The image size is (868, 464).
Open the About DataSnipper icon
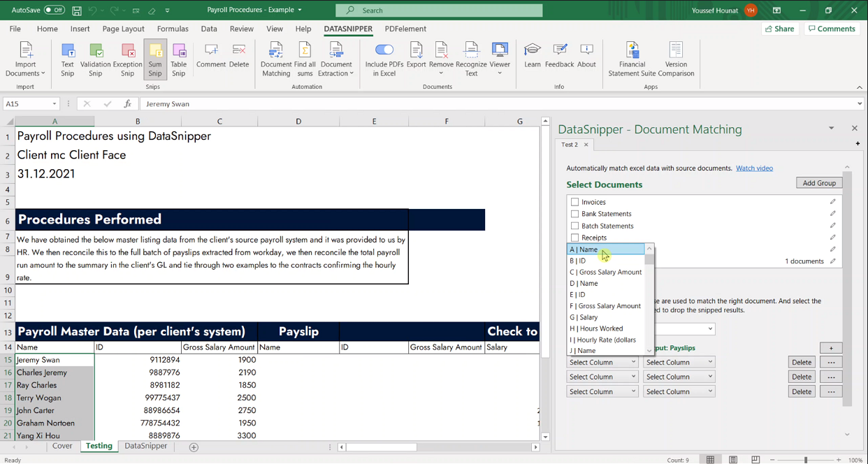586,56
